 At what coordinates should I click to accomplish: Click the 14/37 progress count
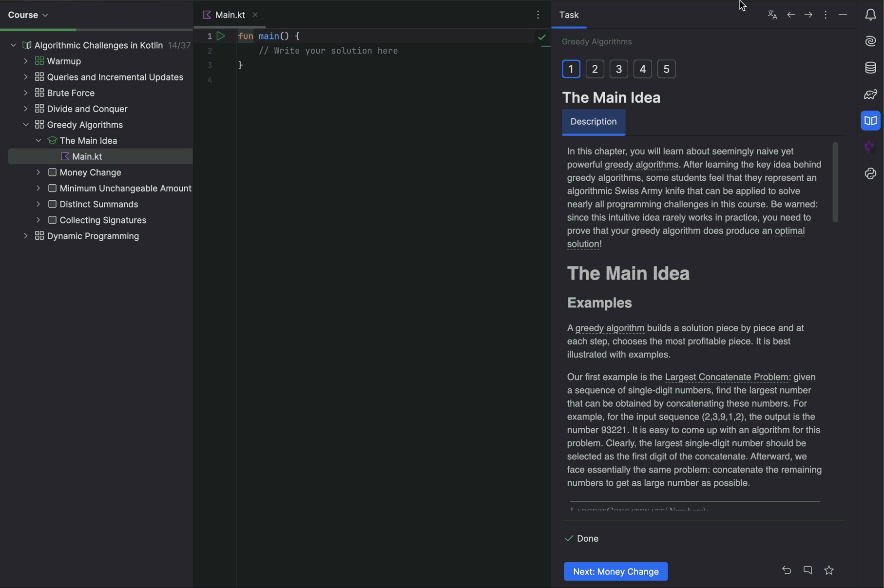click(x=179, y=45)
